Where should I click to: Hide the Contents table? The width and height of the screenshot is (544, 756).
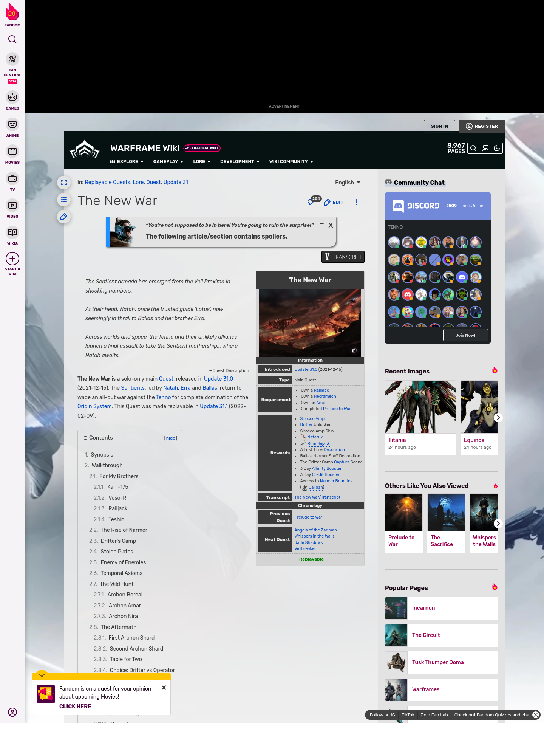pos(170,438)
